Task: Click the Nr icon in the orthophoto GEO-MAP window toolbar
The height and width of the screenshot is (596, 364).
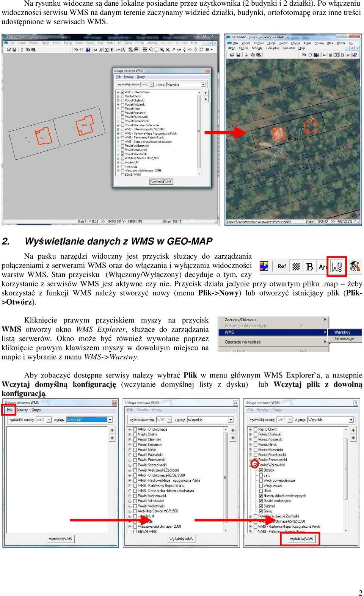Action: (304, 55)
